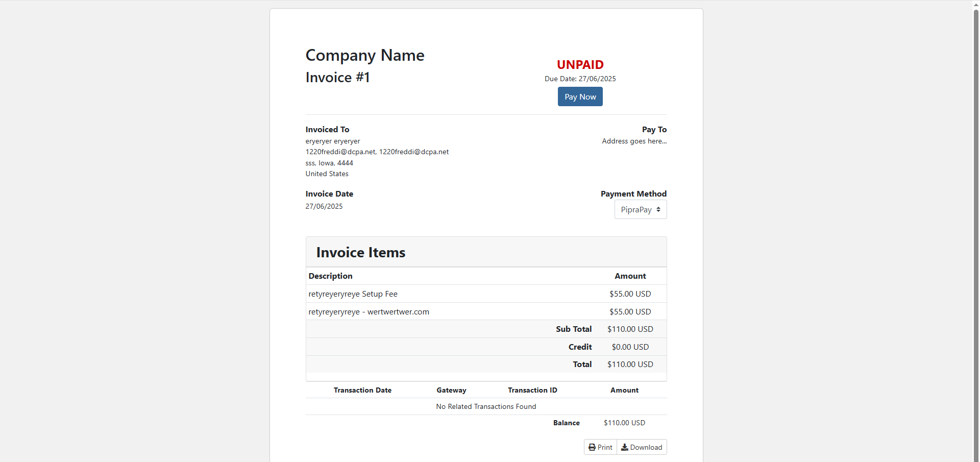The width and height of the screenshot is (980, 462).
Task: Click the No Related Transactions Found message
Action: tap(486, 406)
